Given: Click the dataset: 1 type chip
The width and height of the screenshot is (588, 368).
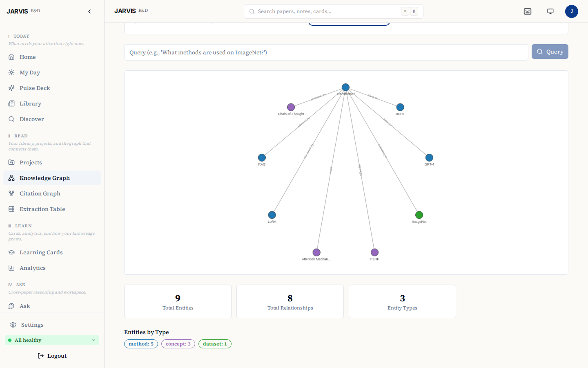Looking at the screenshot, I should pos(215,344).
